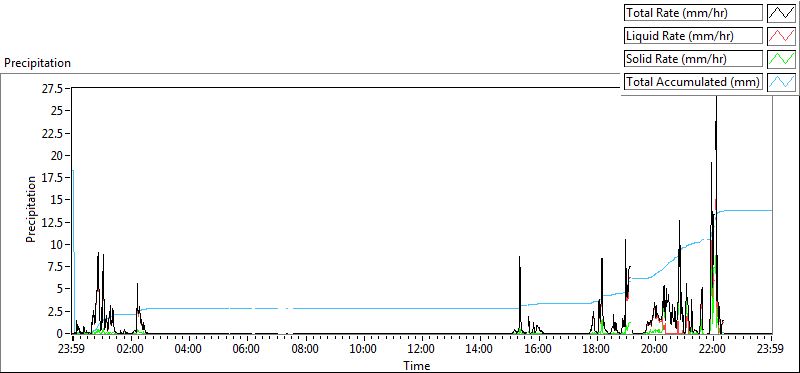Image resolution: width=800 pixels, height=373 pixels.
Task: Click the Solid Rate green line swatch
Action: pos(782,59)
